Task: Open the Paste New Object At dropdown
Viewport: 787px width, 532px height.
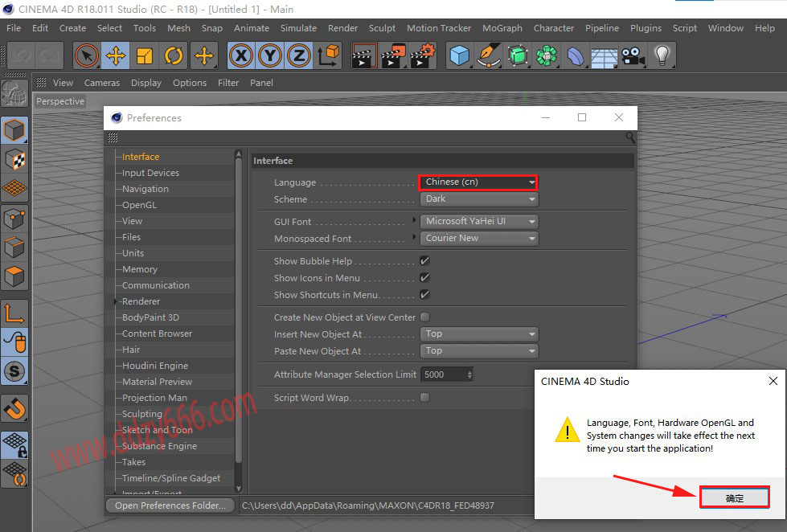Action: pos(479,351)
